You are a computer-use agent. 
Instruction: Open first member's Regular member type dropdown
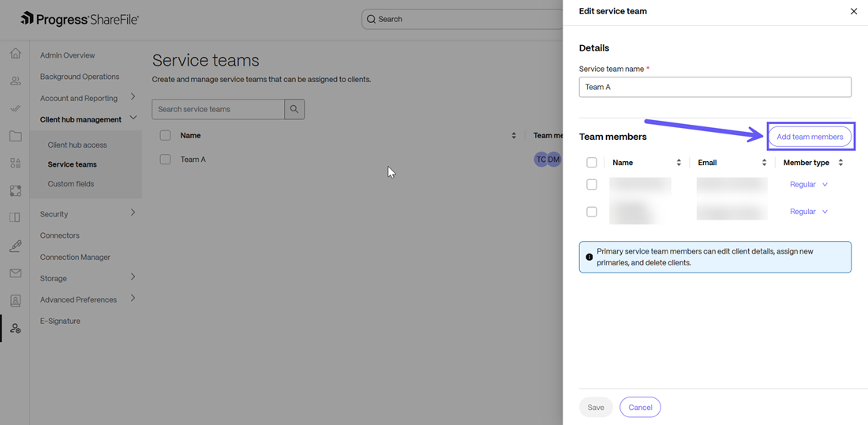(x=809, y=184)
